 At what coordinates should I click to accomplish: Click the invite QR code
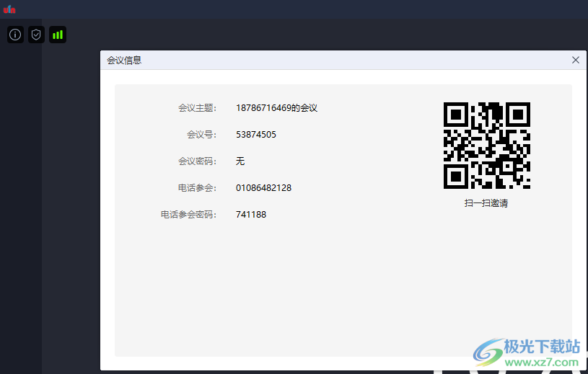click(x=487, y=146)
